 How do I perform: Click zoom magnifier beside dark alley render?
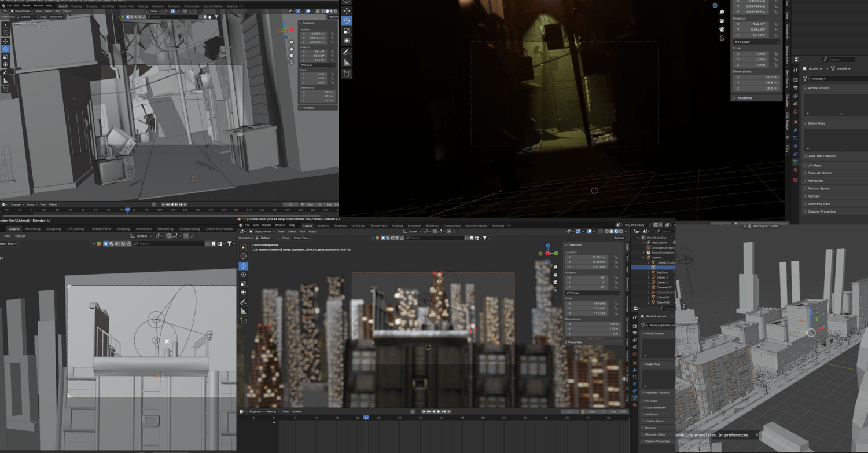[722, 12]
